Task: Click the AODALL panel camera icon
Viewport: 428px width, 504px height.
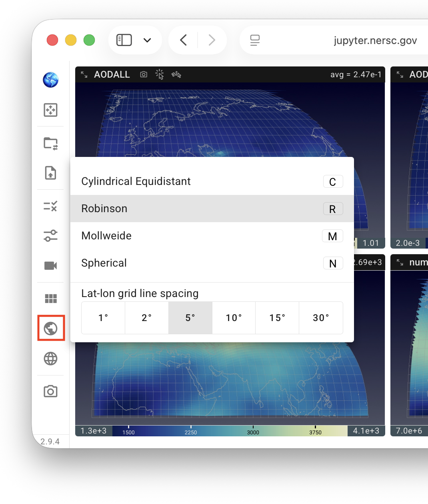Action: point(144,74)
